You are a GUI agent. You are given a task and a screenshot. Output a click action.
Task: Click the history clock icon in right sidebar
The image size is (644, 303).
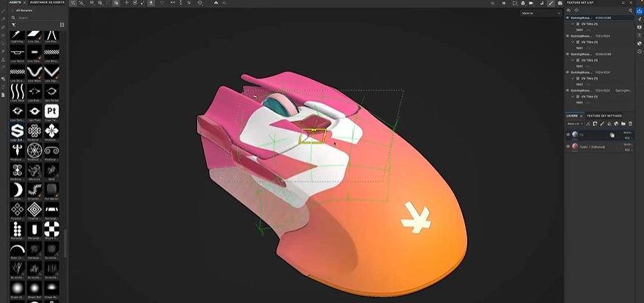639,53
